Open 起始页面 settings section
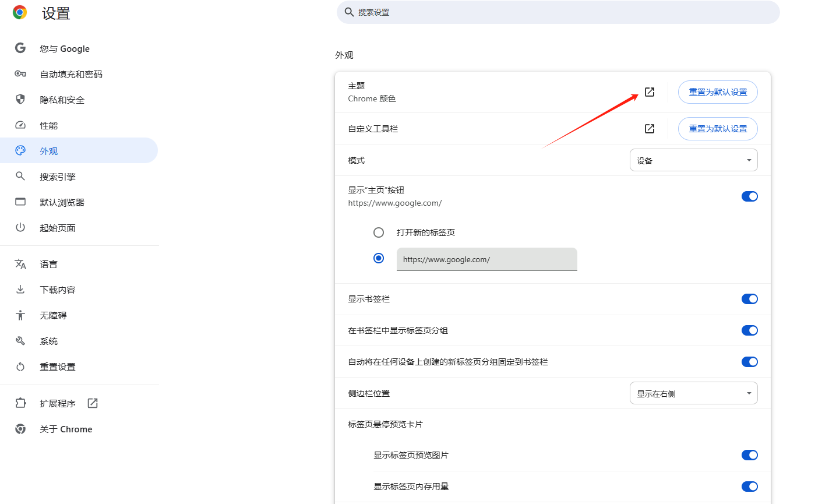This screenshot has height=504, width=836. click(x=79, y=228)
